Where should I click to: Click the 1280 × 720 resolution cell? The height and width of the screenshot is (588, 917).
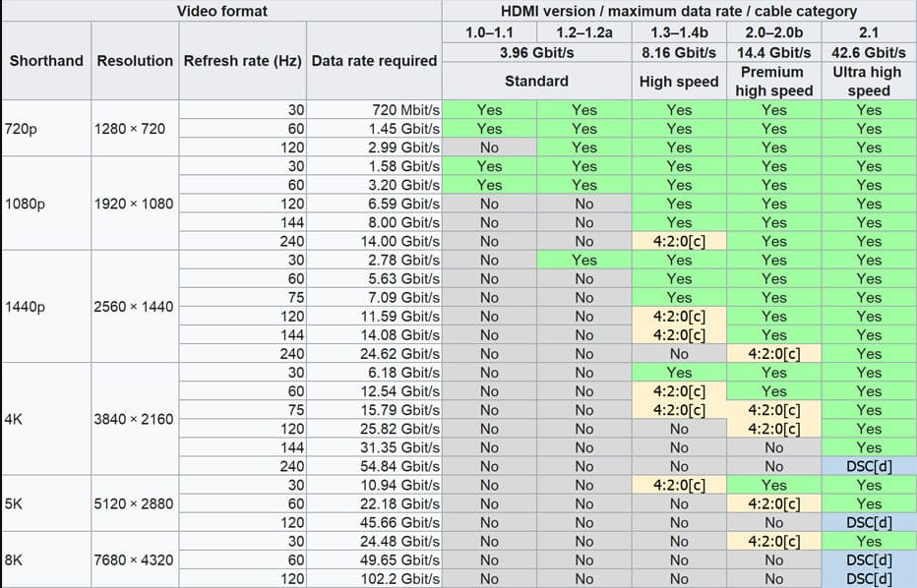pyautogui.click(x=135, y=129)
